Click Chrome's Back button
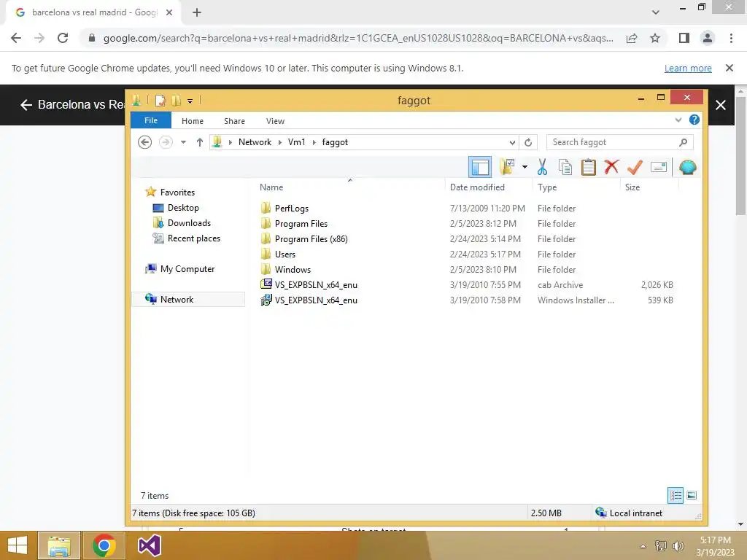Image resolution: width=747 pixels, height=560 pixels. [16, 38]
